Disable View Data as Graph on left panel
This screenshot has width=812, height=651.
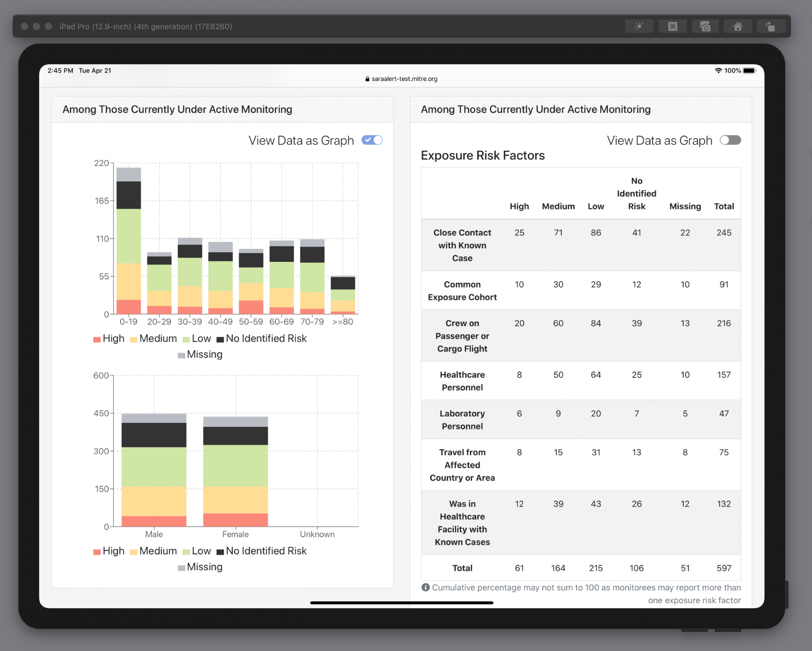[372, 140]
